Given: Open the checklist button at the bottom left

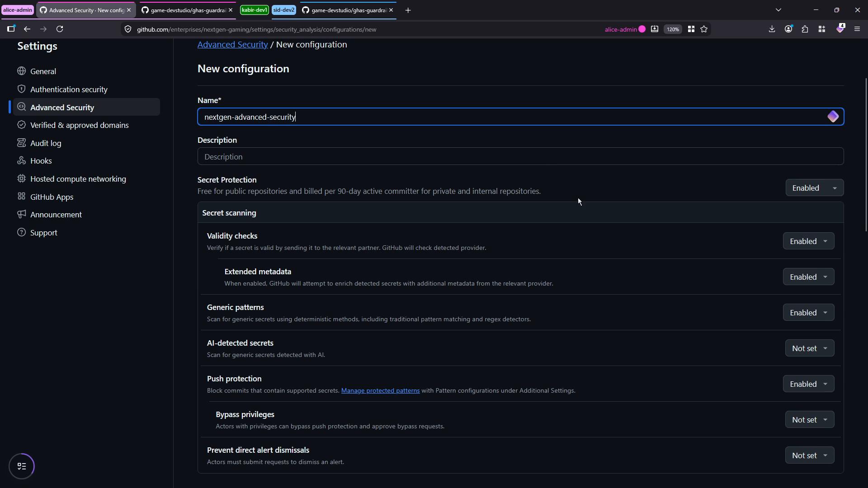Looking at the screenshot, I should (22, 466).
